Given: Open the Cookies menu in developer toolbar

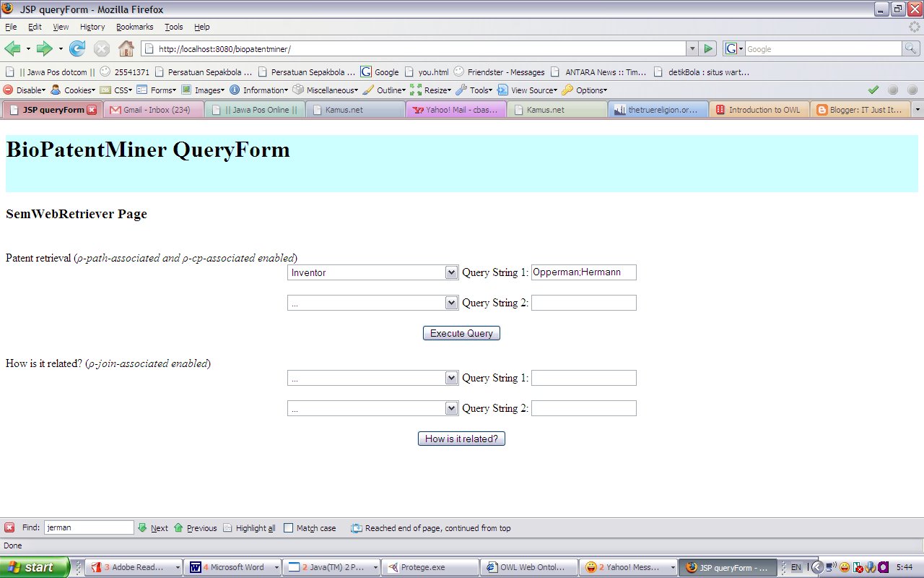Looking at the screenshot, I should (x=72, y=90).
